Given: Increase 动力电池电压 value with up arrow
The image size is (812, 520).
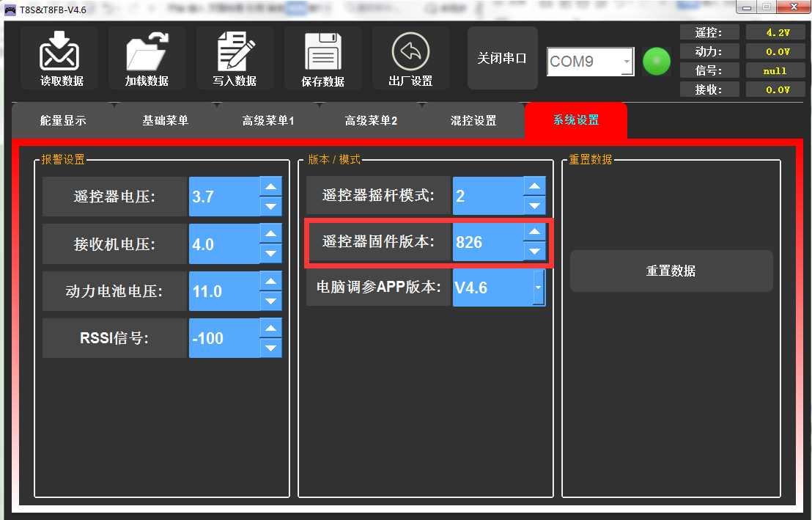Looking at the screenshot, I should click(271, 282).
